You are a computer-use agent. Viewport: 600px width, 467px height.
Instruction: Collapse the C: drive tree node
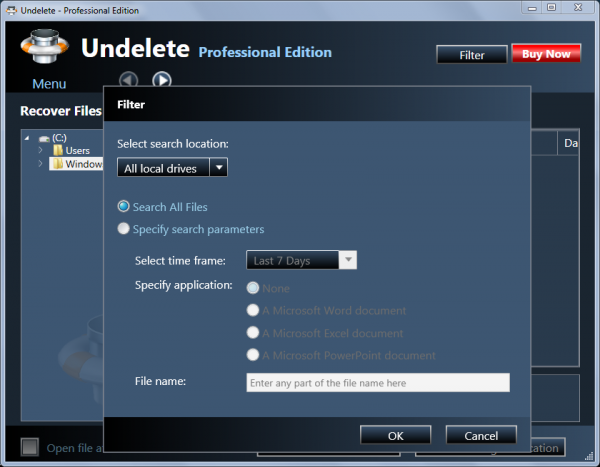27,138
